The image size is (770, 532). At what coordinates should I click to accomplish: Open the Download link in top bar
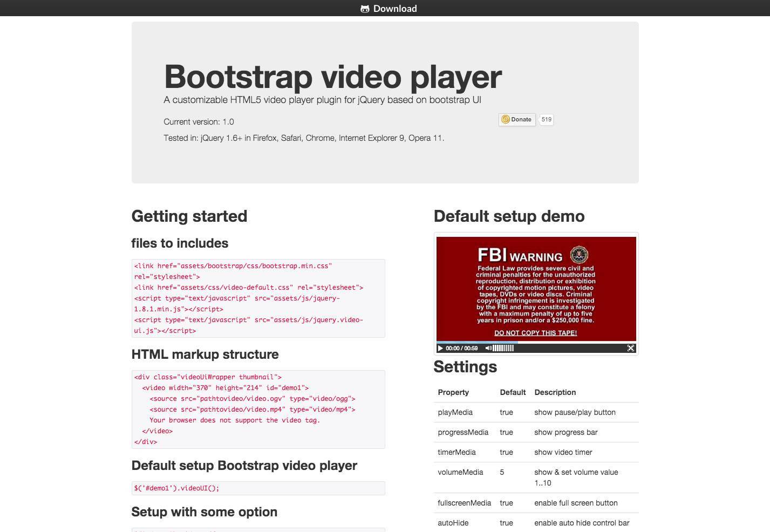pyautogui.click(x=389, y=8)
